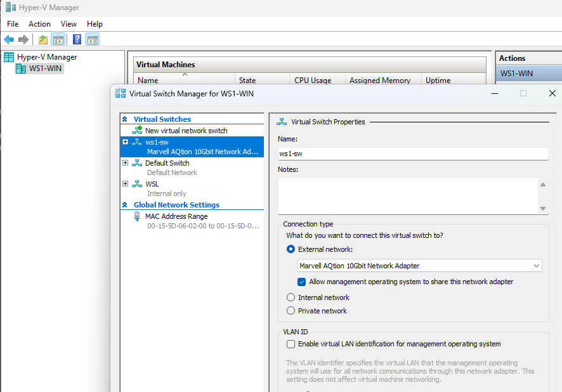The image size is (562, 392).
Task: Expand the Default Switch tree node
Action: 126,163
